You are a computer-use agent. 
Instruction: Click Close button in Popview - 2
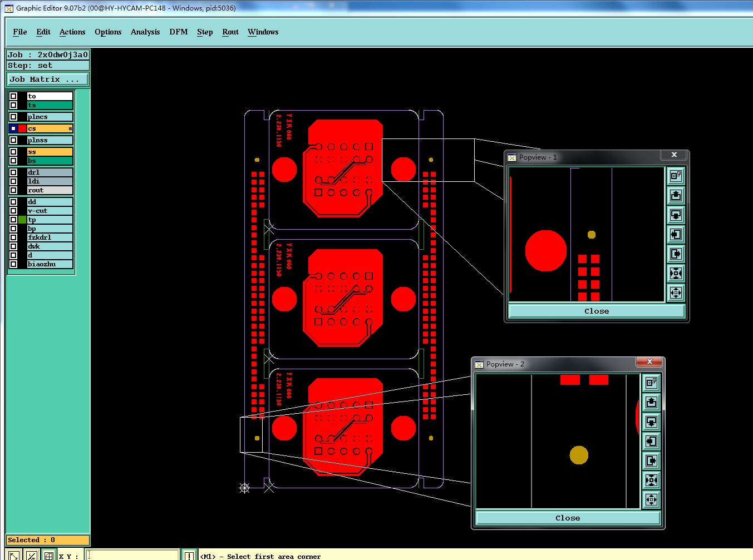click(568, 518)
